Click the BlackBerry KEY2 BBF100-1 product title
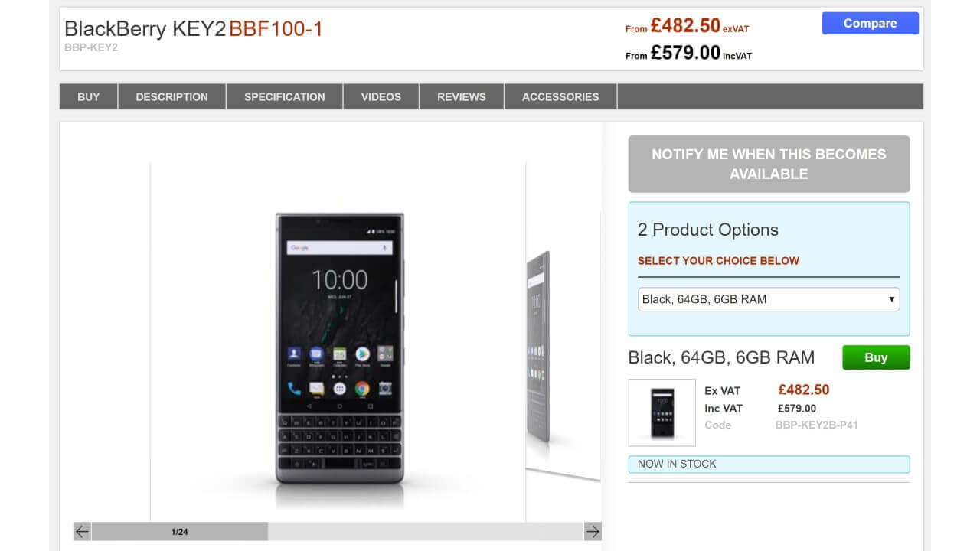The image size is (980, 551). coord(194,29)
